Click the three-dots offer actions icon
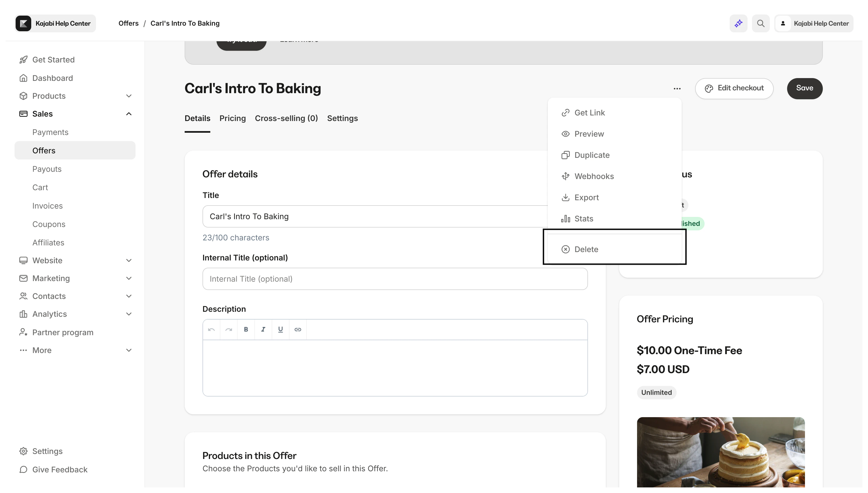Screen dimensions: 868x493 [x=677, y=88]
